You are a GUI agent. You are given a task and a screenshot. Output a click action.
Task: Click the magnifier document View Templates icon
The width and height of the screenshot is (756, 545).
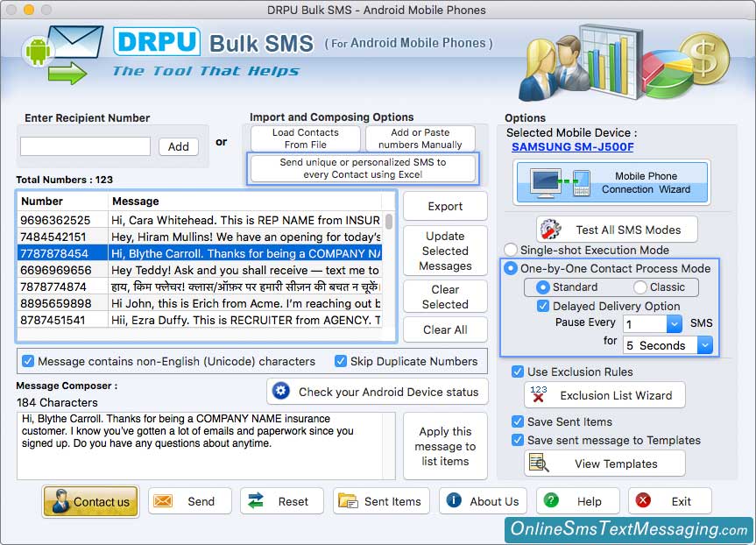click(539, 463)
